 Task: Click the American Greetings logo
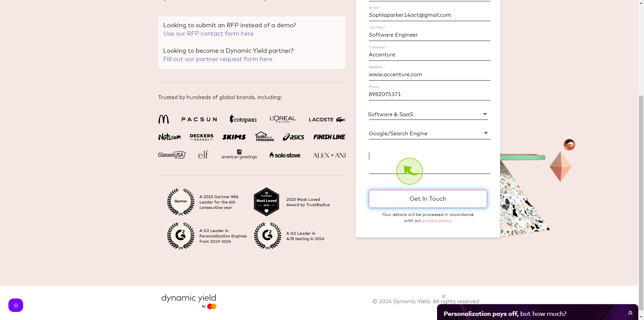[x=239, y=154]
